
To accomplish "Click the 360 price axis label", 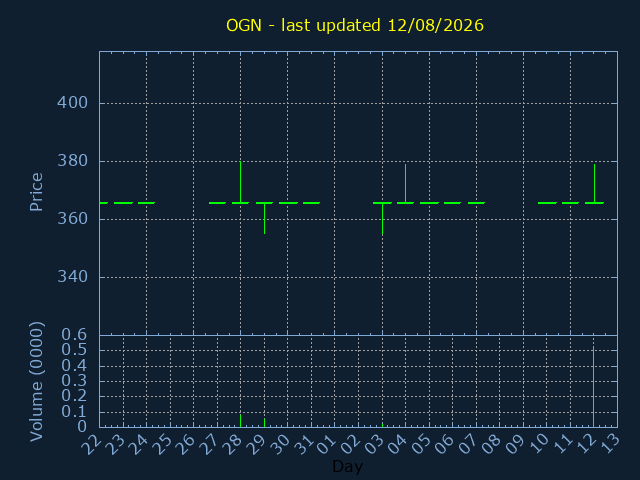I will 72,219.
